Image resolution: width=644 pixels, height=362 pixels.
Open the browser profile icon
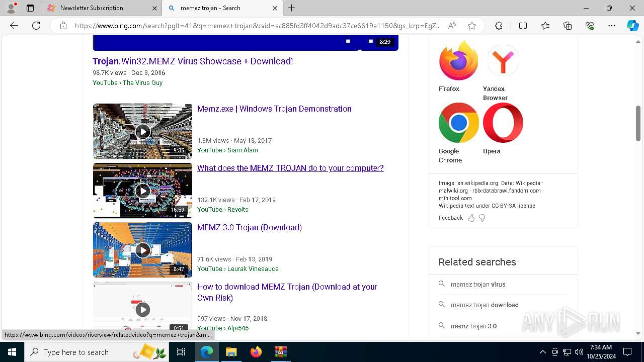click(x=11, y=8)
